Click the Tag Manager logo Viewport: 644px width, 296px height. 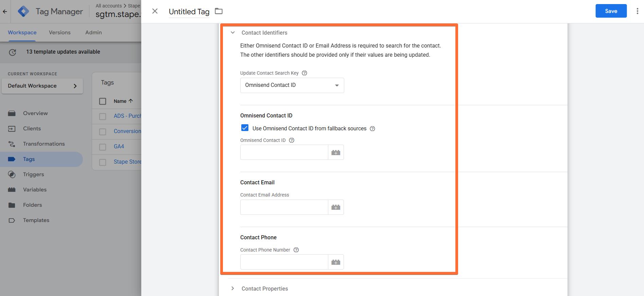pyautogui.click(x=23, y=12)
